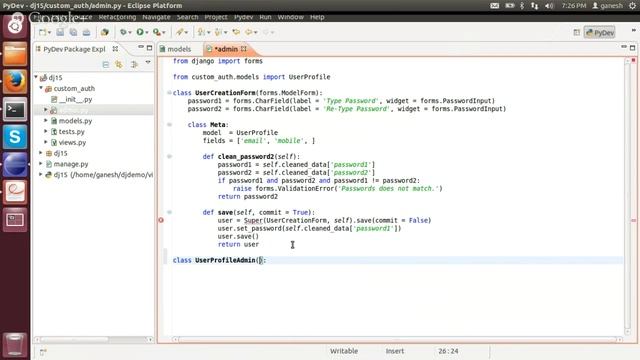Viewport: 640px width, 360px height.
Task: Jump to Last Edit Location icon
Action: [x=236, y=32]
